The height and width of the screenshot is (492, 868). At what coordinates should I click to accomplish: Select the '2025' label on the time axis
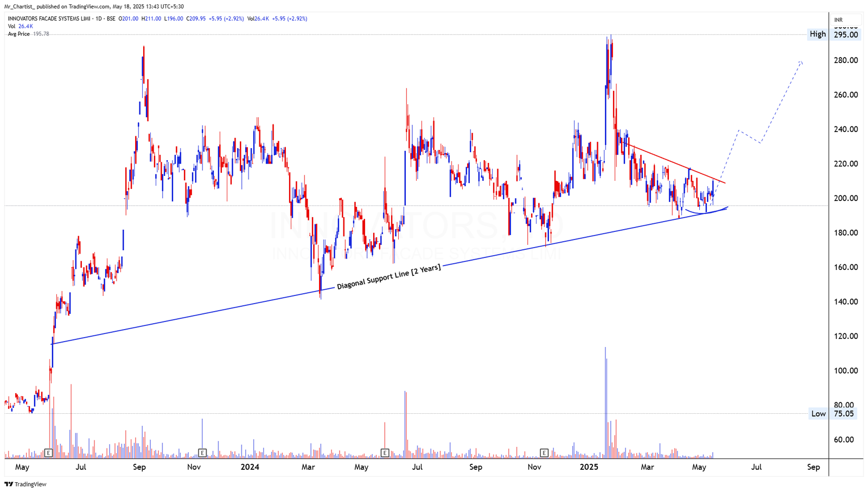(x=589, y=466)
